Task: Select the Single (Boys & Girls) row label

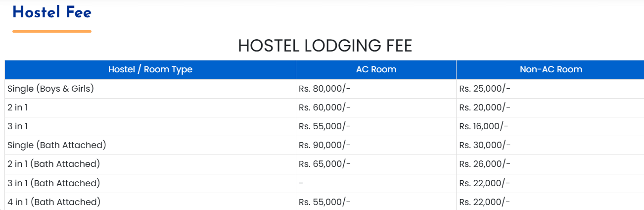Action: (x=50, y=89)
